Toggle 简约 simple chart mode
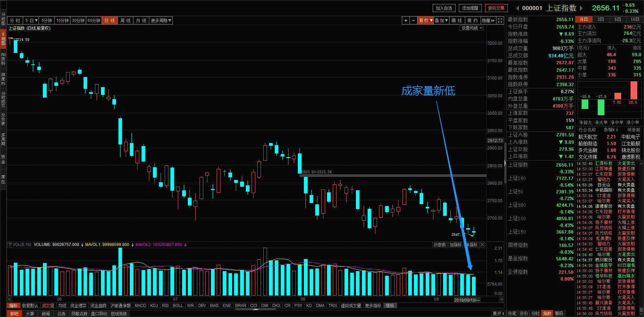This screenshot has width=644, height=317. point(472,20)
